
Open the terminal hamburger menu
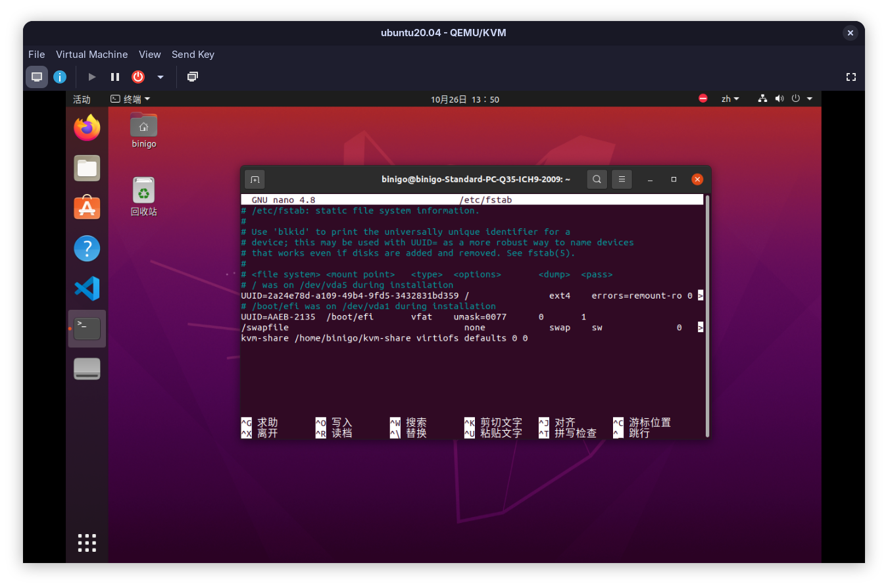pyautogui.click(x=622, y=179)
